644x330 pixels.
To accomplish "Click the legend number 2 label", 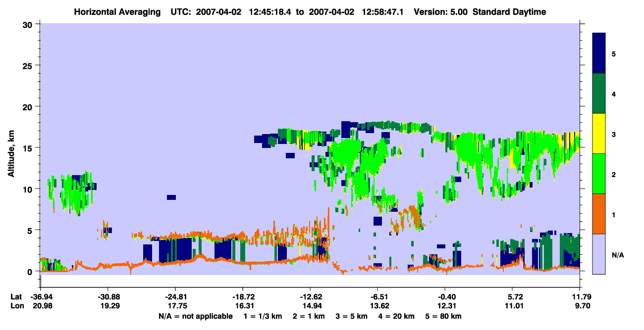I will (614, 174).
